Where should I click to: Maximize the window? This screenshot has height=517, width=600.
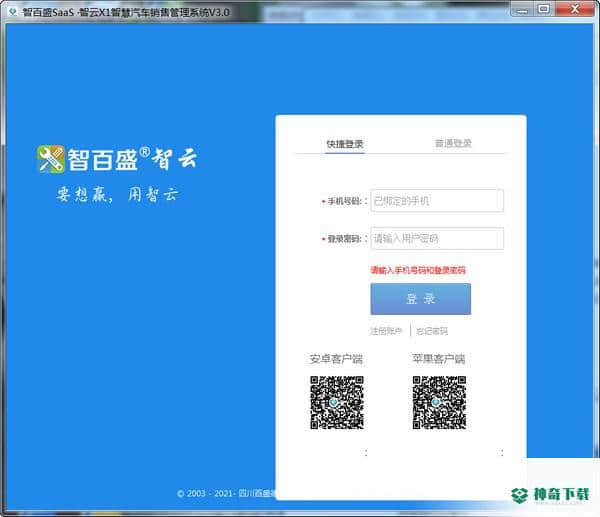point(544,9)
